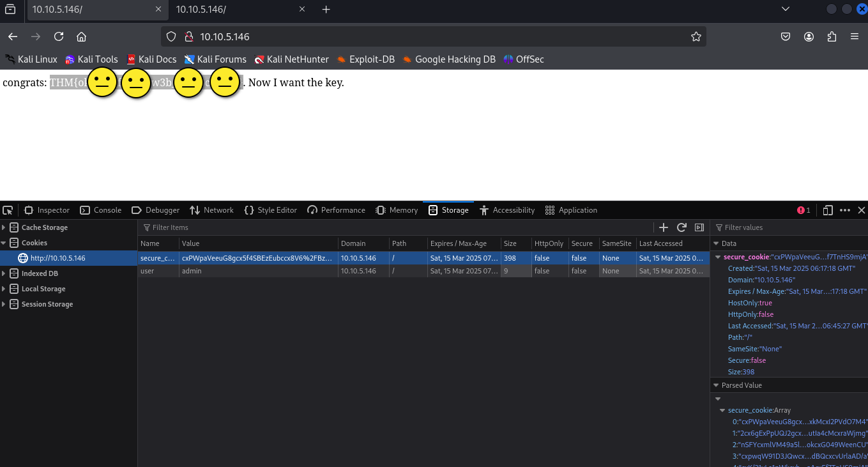Image resolution: width=868 pixels, height=467 pixels.
Task: Open the Extensions puzzle icon
Action: (x=832, y=37)
